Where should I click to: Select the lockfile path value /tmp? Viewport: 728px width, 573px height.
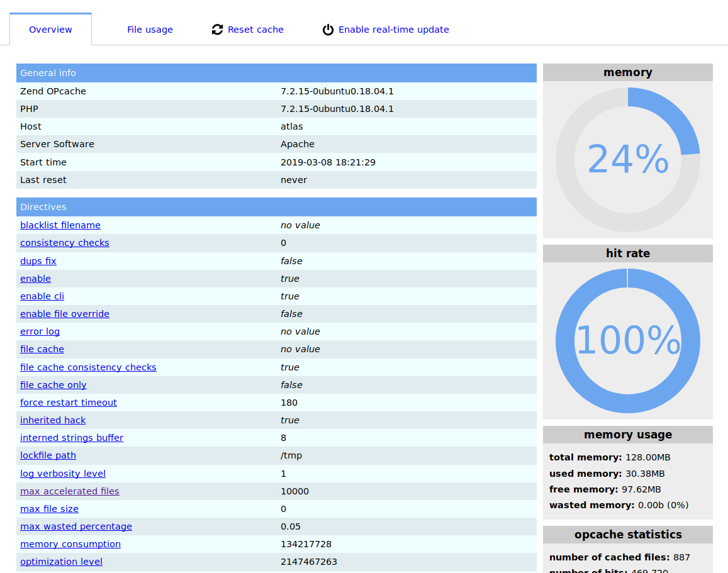pos(291,455)
